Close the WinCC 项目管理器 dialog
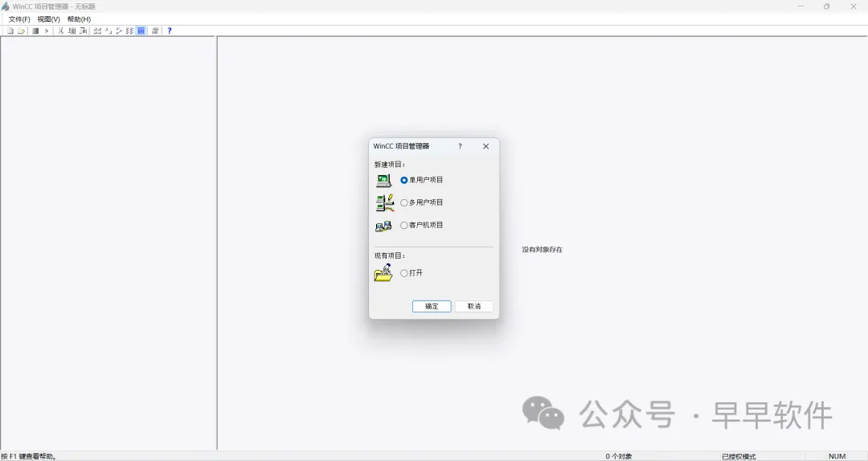The height and width of the screenshot is (461, 868). pyautogui.click(x=485, y=146)
